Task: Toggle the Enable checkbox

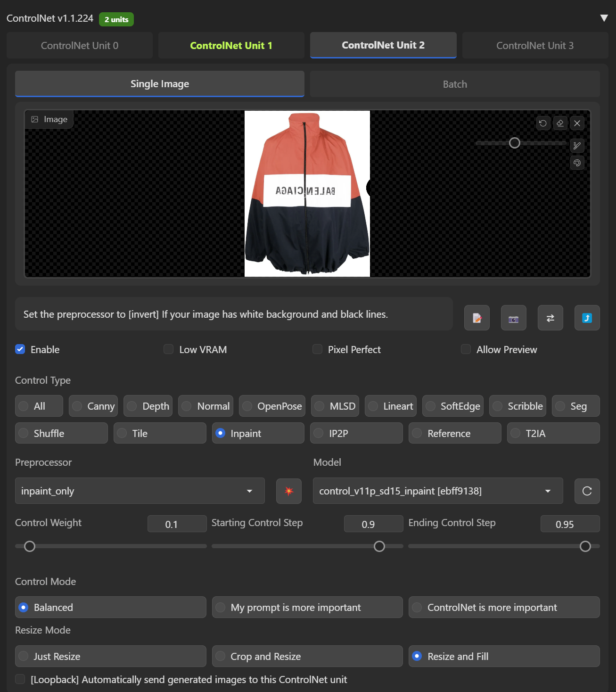Action: (20, 349)
